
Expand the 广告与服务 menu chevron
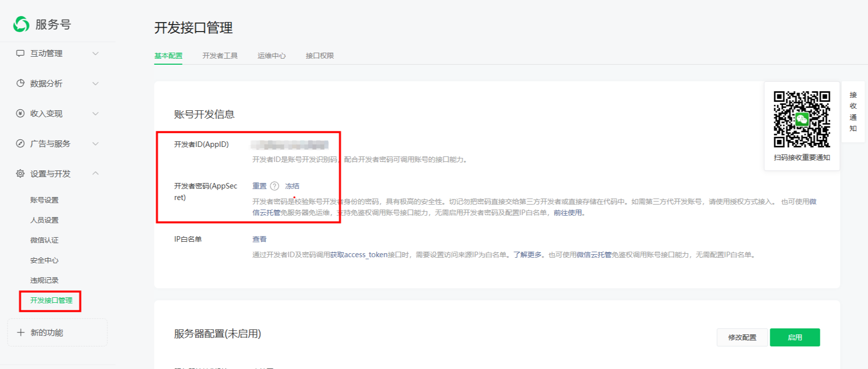pos(95,143)
